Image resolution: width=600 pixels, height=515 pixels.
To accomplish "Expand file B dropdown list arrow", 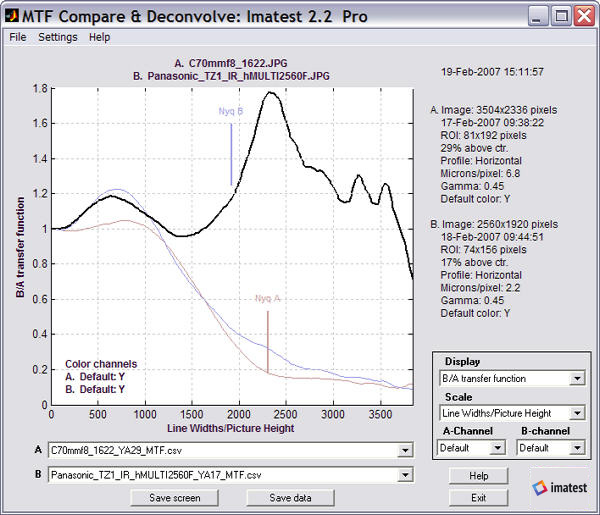I will pyautogui.click(x=405, y=475).
